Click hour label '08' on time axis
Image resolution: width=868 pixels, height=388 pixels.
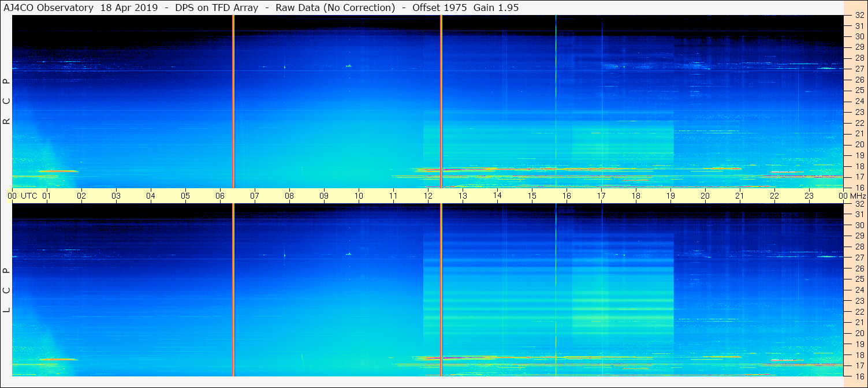[289, 196]
